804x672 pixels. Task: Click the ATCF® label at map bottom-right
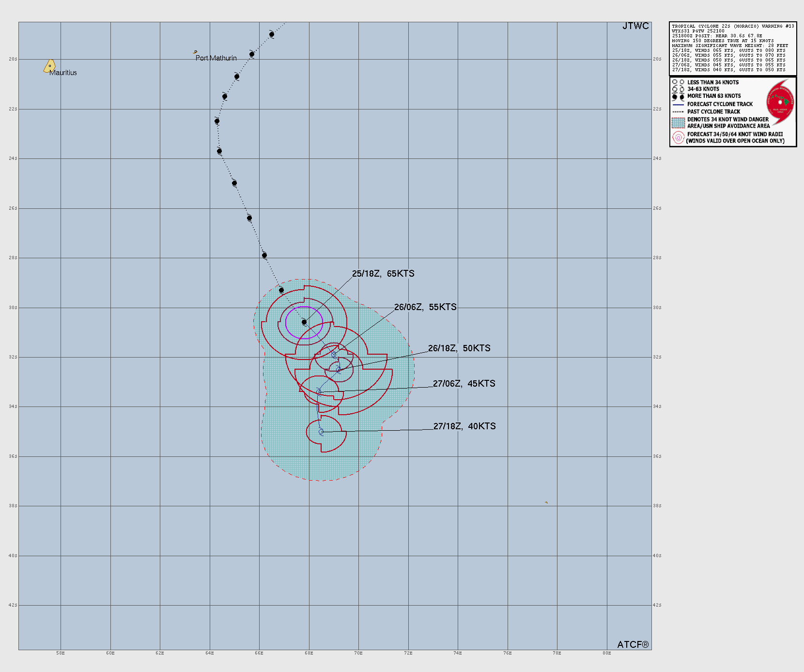click(x=633, y=644)
